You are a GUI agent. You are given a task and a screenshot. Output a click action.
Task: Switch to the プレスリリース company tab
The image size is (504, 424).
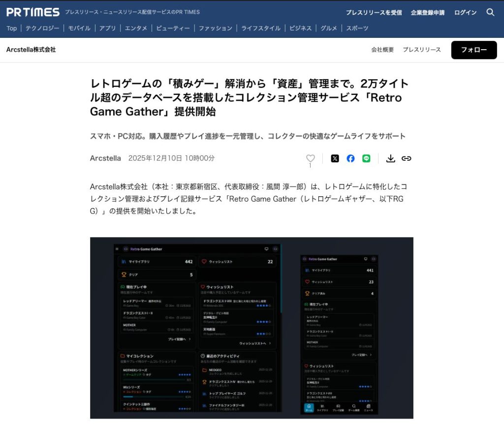422,50
